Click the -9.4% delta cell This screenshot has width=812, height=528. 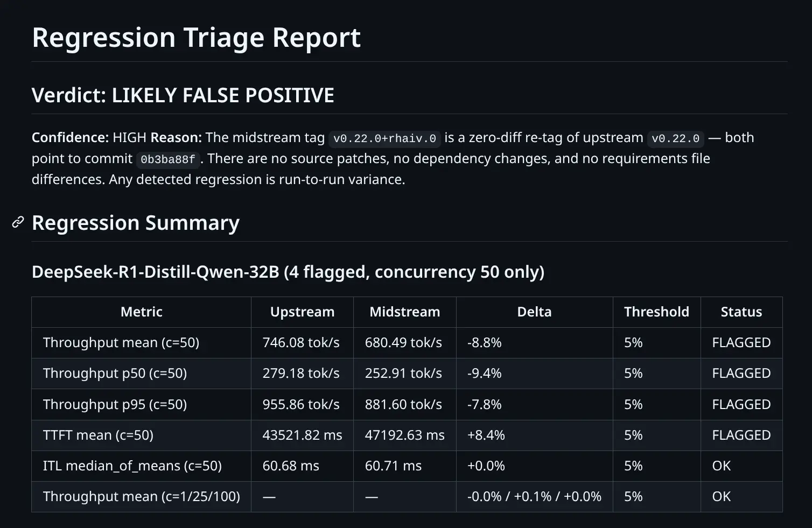click(x=485, y=374)
